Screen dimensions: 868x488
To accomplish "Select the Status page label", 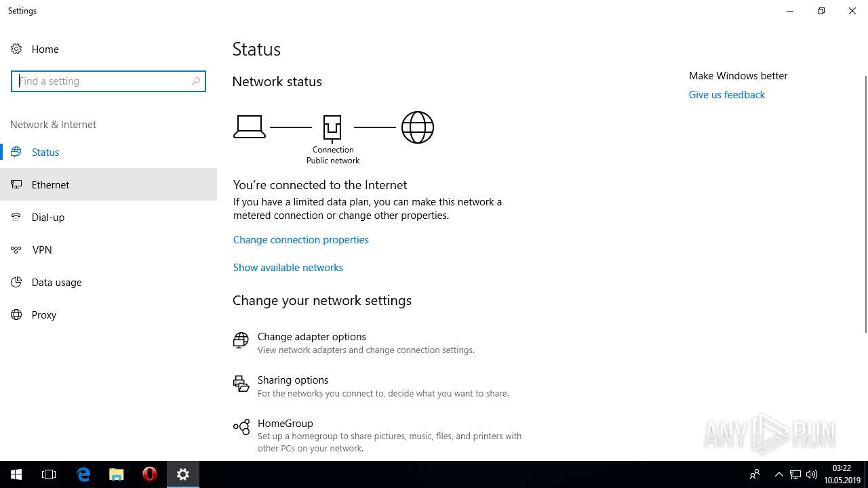I will tap(45, 152).
